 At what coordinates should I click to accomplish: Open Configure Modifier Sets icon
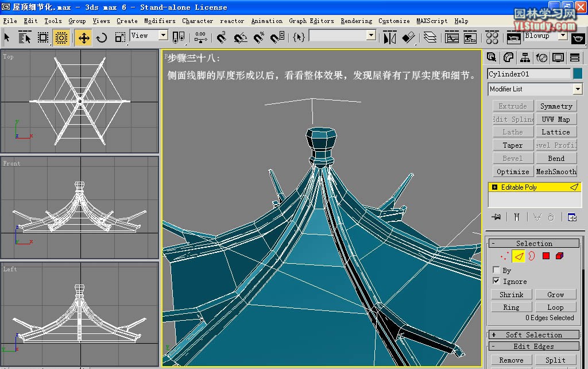pos(572,217)
